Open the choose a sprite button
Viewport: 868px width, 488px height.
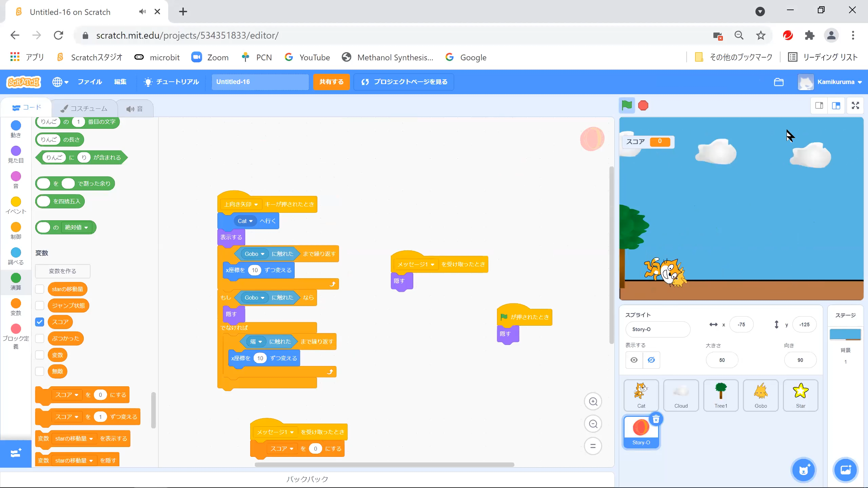[x=804, y=470]
